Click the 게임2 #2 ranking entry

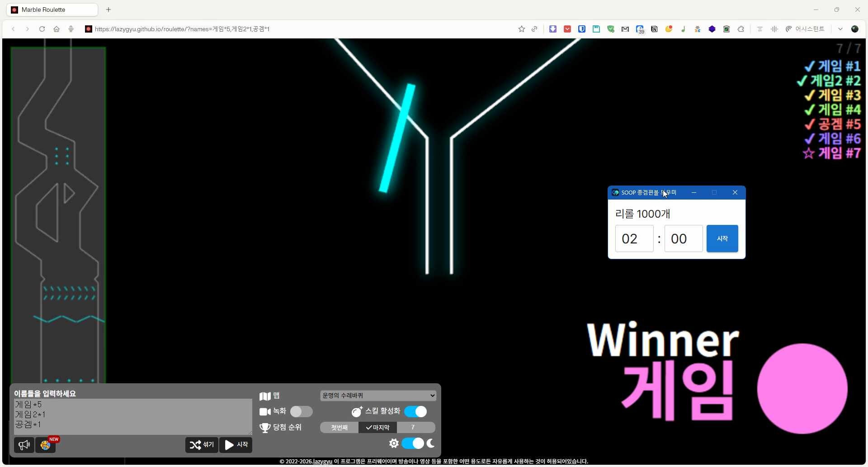(829, 81)
